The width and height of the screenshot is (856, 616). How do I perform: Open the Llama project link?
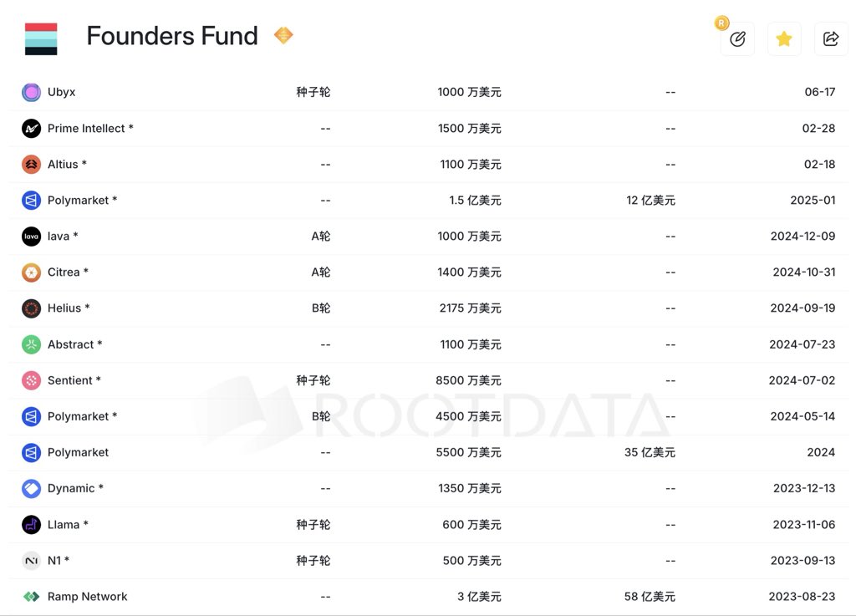point(64,525)
